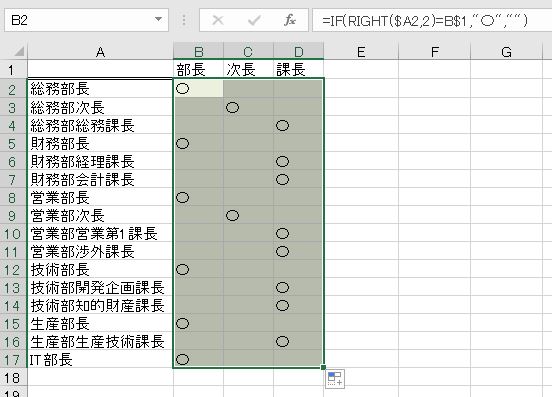Viewport: 552px width, 397px height.
Task: Click the formula bar resize dots handle
Action: 184,20
